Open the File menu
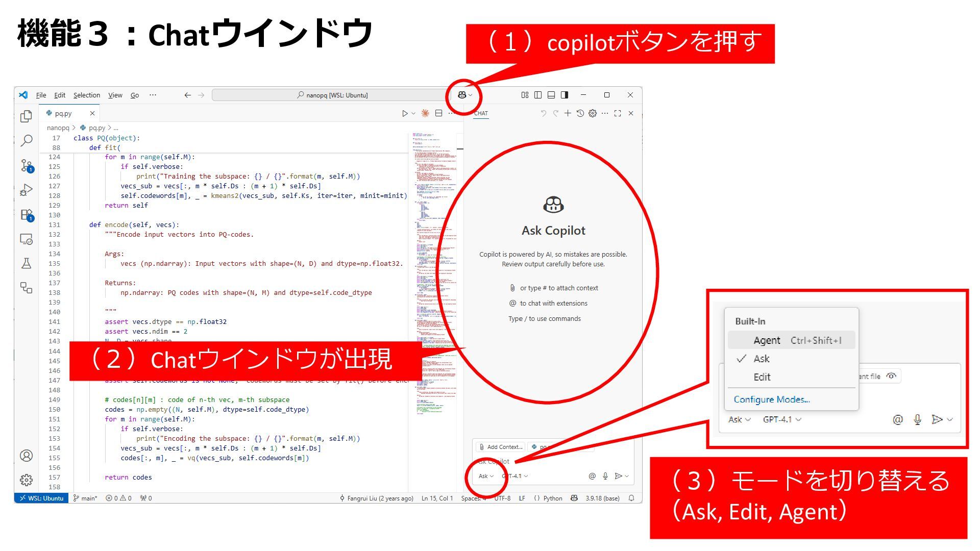Screen dimensions: 980x551 coord(41,95)
